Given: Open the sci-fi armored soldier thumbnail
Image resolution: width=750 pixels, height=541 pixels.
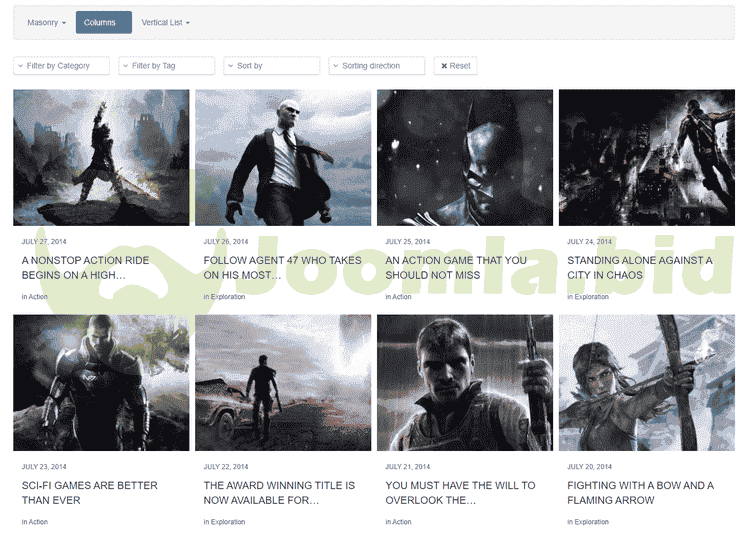Looking at the screenshot, I should pos(101,383).
